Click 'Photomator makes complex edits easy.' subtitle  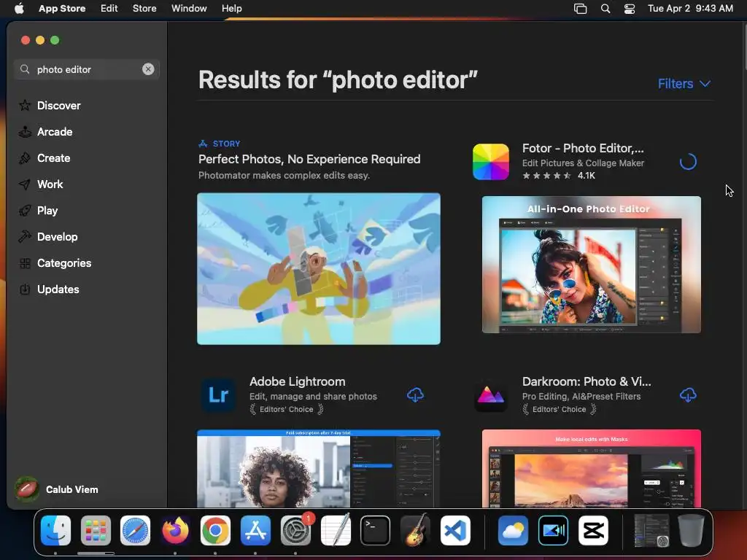click(x=284, y=175)
